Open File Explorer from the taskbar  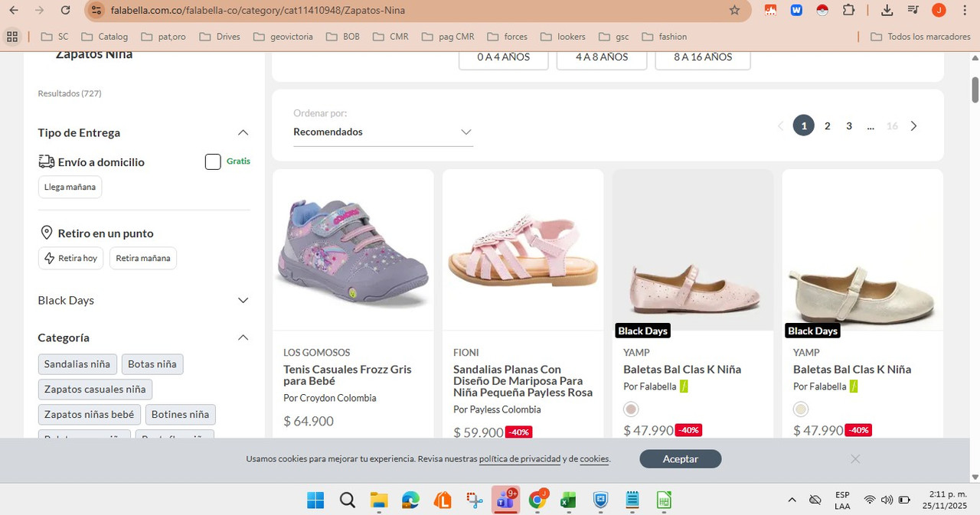379,500
